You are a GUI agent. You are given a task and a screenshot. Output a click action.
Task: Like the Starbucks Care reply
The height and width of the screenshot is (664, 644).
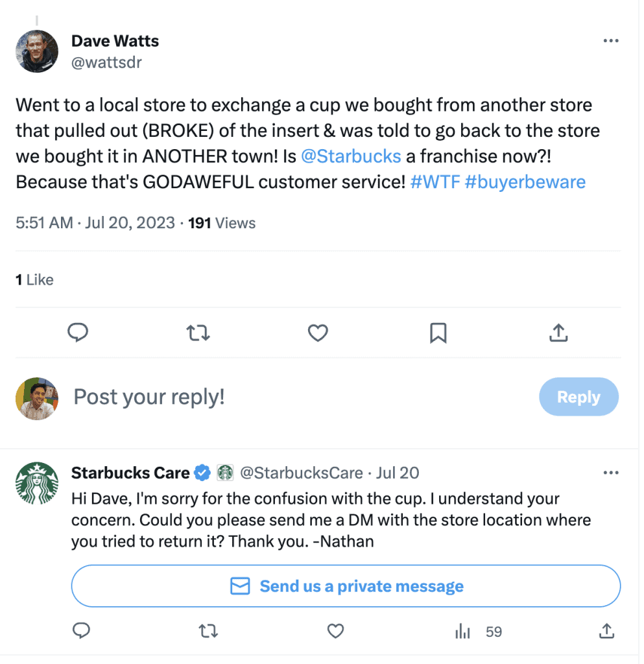[x=335, y=631]
